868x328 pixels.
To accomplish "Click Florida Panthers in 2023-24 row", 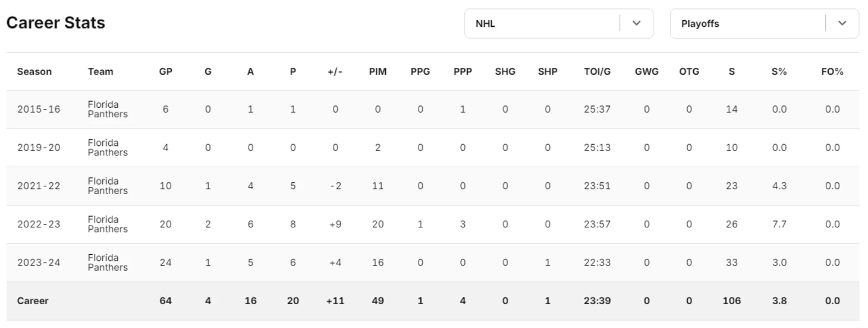I will click(108, 263).
